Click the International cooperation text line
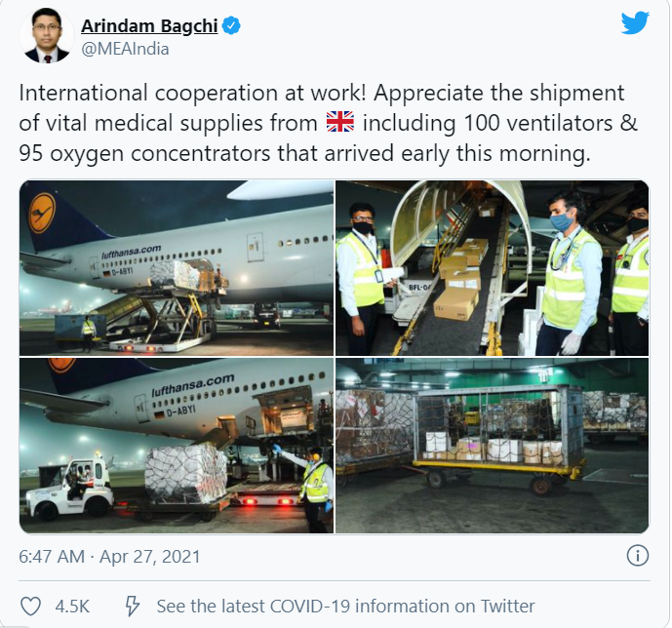The image size is (672, 628). 322,93
